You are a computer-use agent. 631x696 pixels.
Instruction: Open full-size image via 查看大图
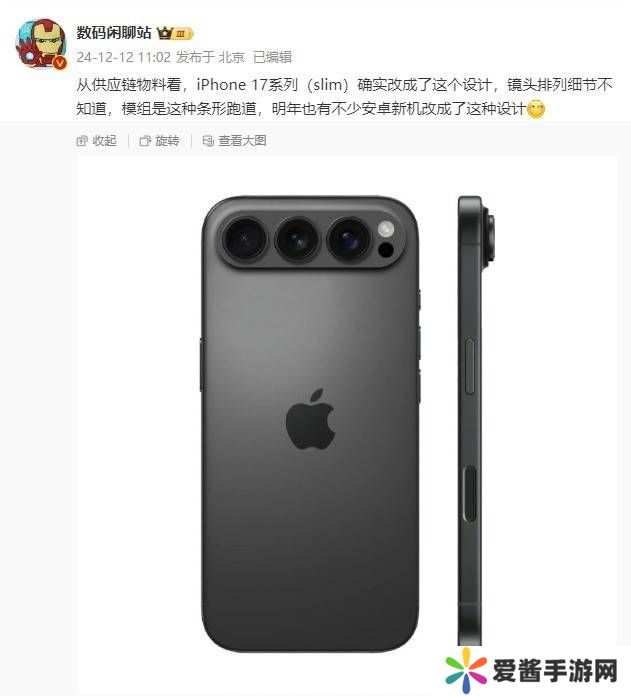[234, 141]
